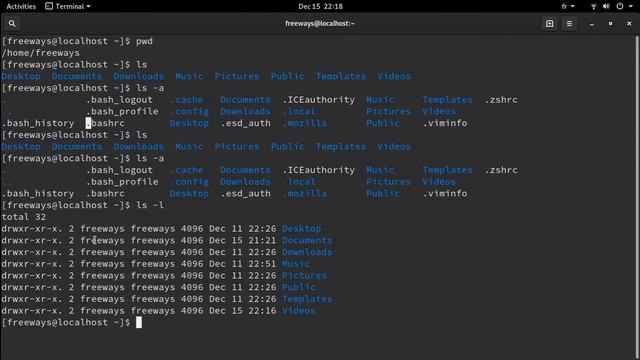Click Videos in the first ls output
Viewport: 640px width, 360px height.
[x=394, y=76]
